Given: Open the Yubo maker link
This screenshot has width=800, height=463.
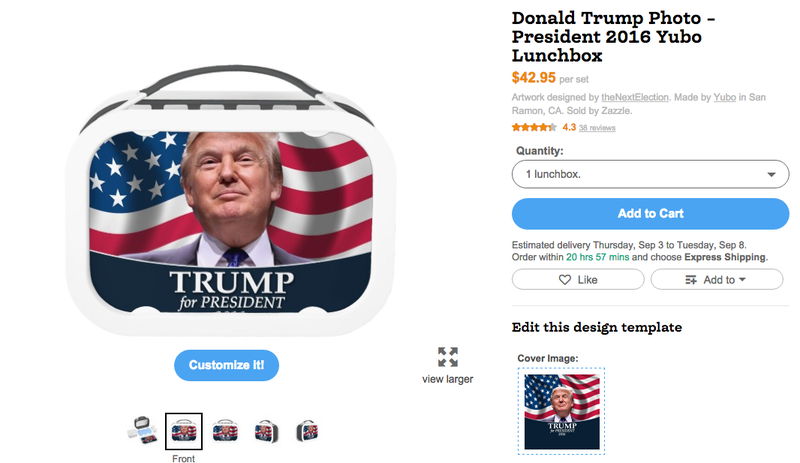Looking at the screenshot, I should coord(724,97).
